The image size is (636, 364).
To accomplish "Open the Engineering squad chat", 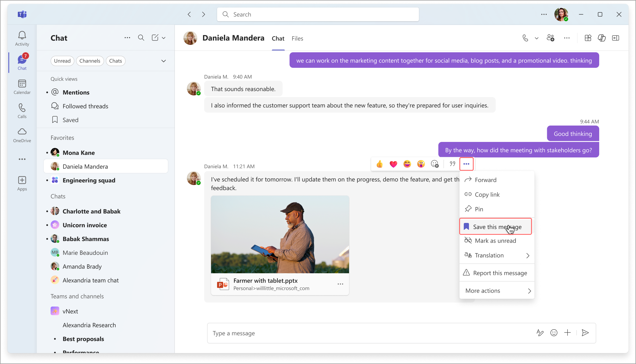I will [x=89, y=180].
